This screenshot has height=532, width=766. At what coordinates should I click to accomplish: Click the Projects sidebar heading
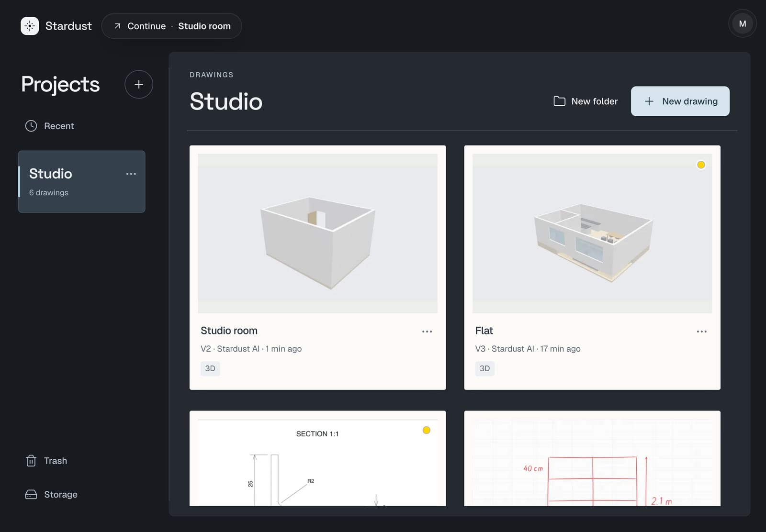tap(60, 84)
